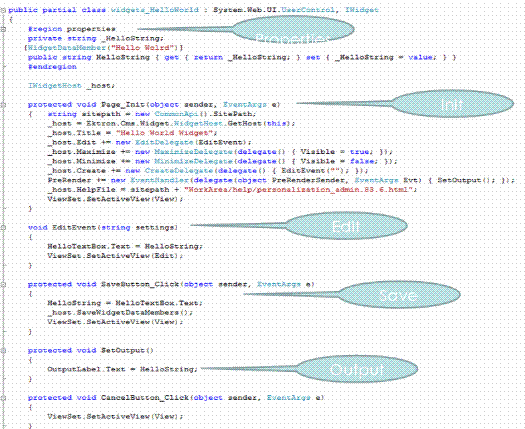The width and height of the screenshot is (525, 429).
Task: Click protected void SetOutput() signature
Action: click(x=91, y=351)
